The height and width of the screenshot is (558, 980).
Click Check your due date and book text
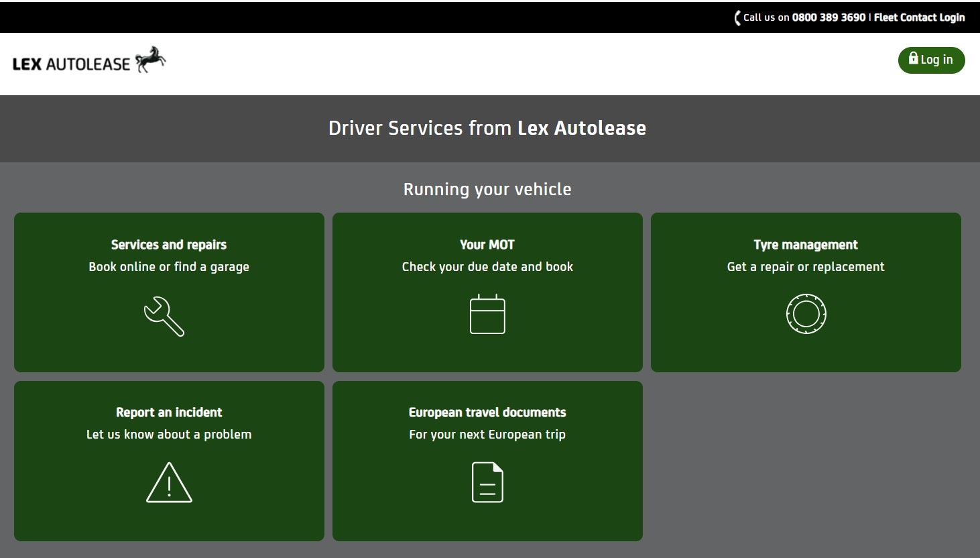pos(487,266)
